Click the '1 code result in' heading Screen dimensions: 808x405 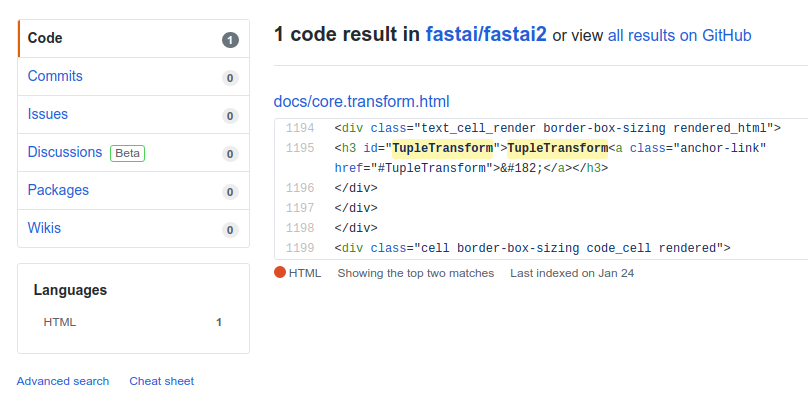pyautogui.click(x=348, y=35)
